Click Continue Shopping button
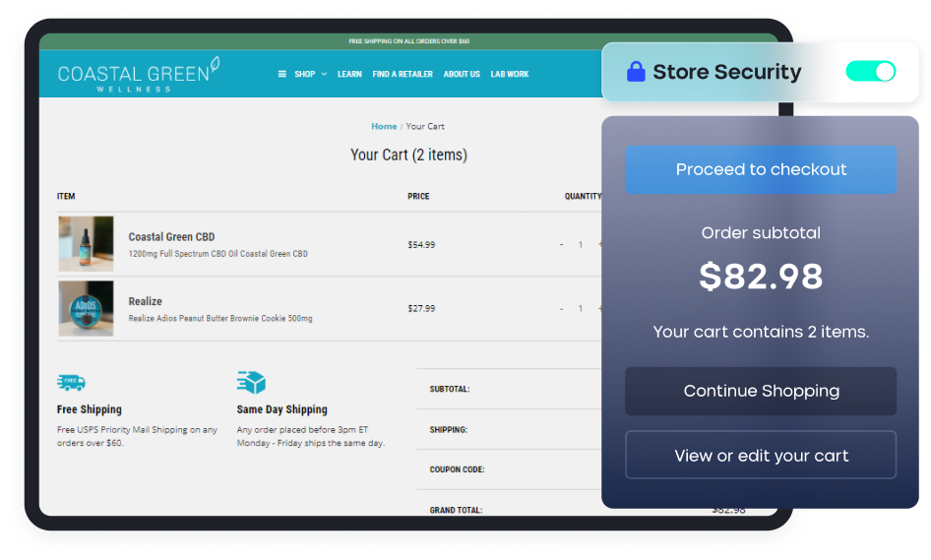 click(x=761, y=391)
